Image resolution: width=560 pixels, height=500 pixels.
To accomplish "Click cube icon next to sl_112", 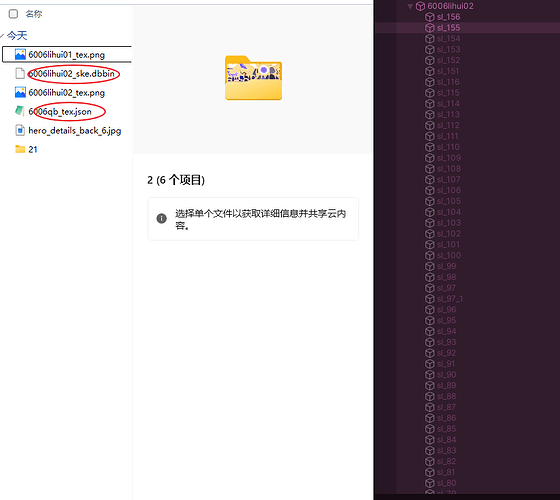I will (x=430, y=125).
